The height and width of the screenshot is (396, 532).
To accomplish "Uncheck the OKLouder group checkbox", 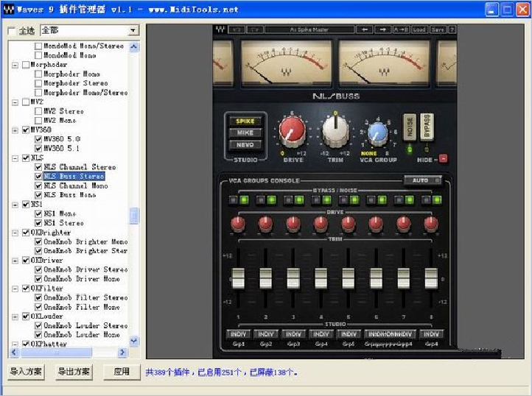I will click(x=26, y=317).
